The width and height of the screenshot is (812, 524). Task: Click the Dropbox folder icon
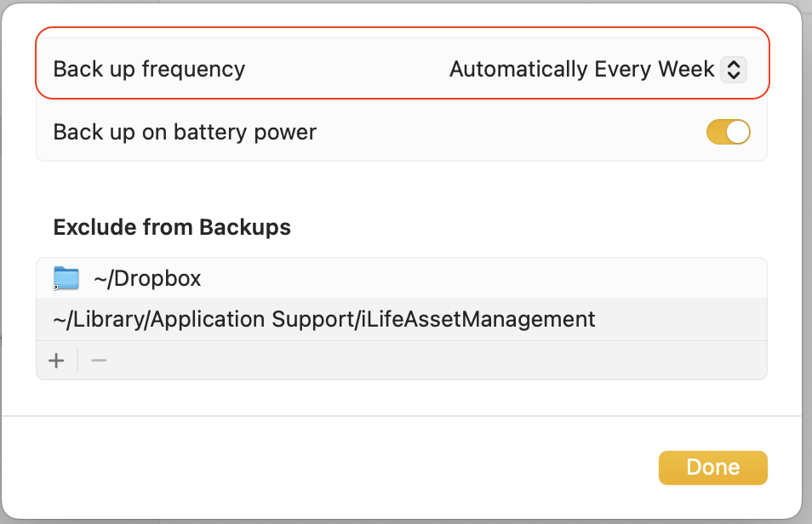[x=66, y=278]
